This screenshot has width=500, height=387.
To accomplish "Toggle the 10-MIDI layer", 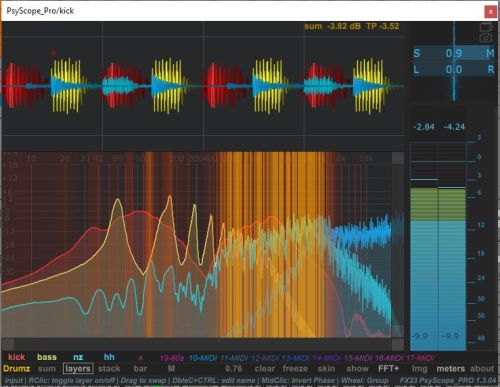I will [202, 358].
